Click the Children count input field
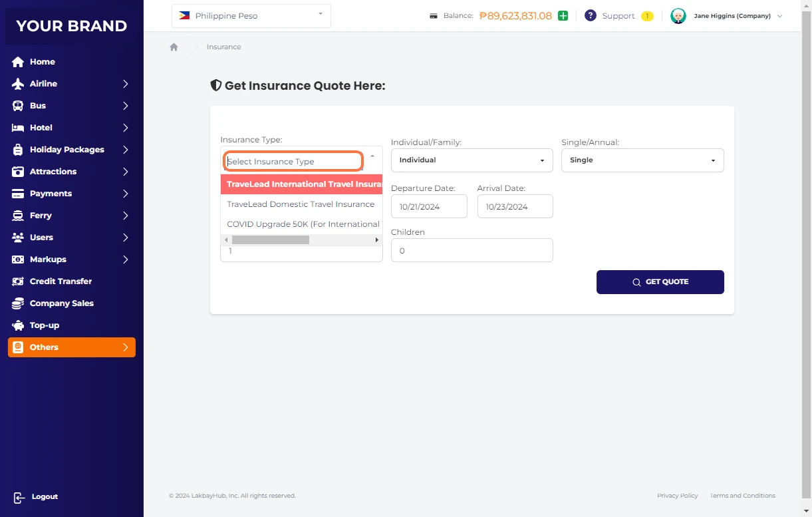This screenshot has height=517, width=812. (x=472, y=251)
